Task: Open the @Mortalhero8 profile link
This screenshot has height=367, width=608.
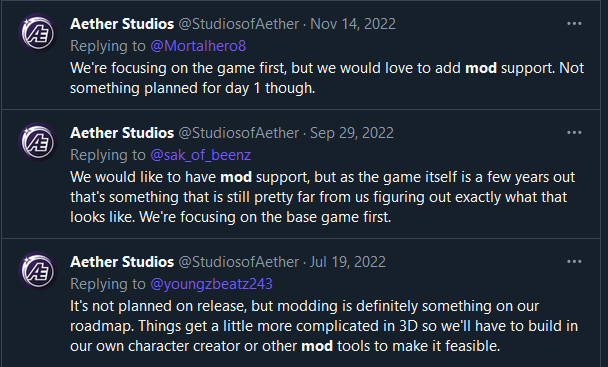Action: [x=198, y=46]
